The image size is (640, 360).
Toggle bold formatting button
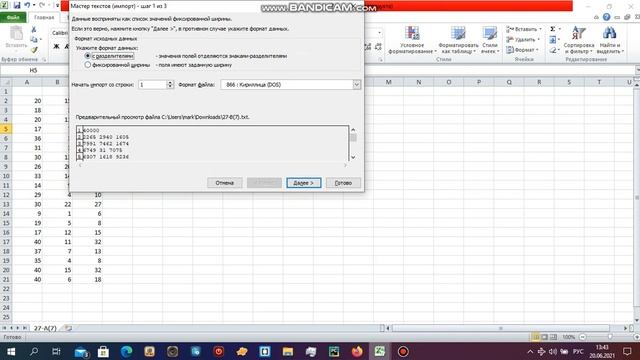coord(56,47)
